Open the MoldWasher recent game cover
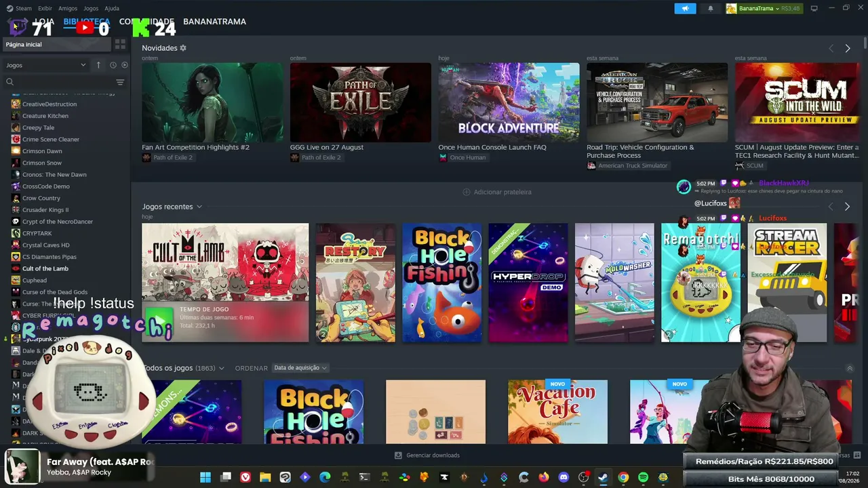This screenshot has height=488, width=868. tap(614, 283)
